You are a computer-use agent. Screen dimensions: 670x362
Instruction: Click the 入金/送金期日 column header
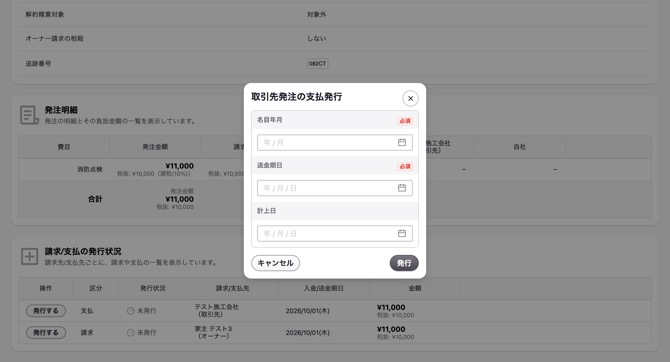click(x=323, y=288)
